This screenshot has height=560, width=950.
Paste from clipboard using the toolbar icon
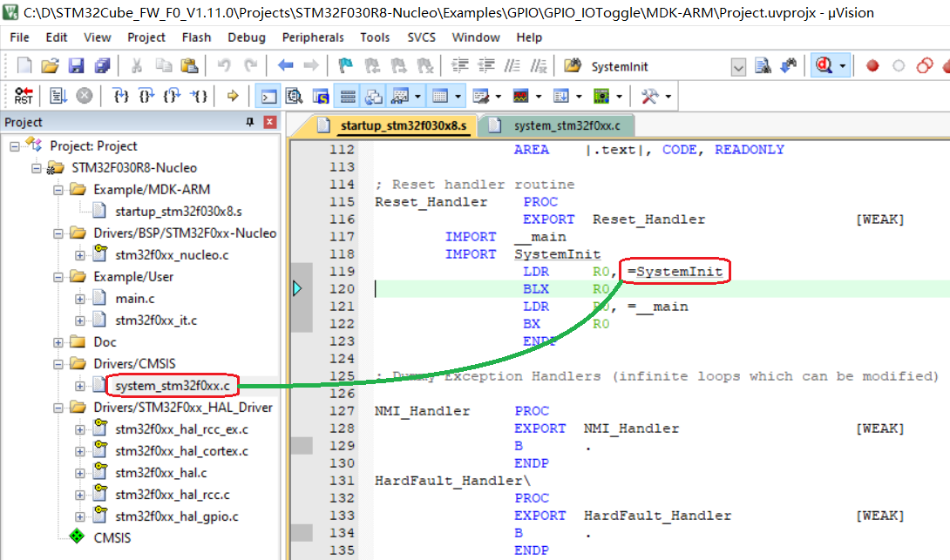pos(190,65)
